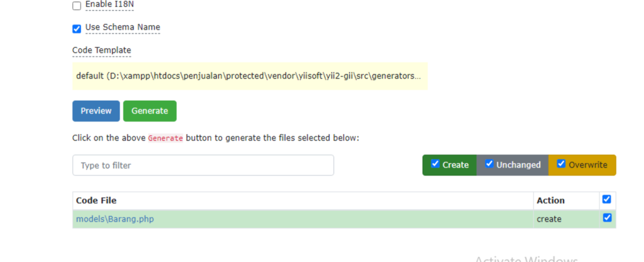This screenshot has width=644, height=262.
Task: Click the Enable I18N label
Action: click(109, 4)
